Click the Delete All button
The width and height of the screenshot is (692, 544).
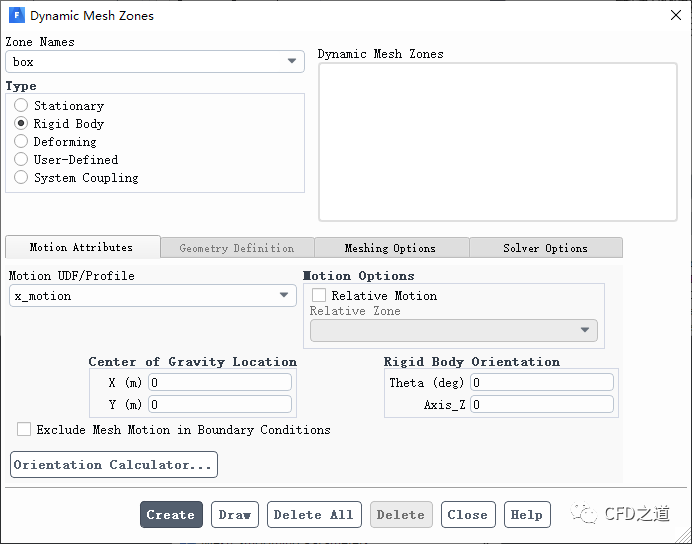click(x=313, y=515)
